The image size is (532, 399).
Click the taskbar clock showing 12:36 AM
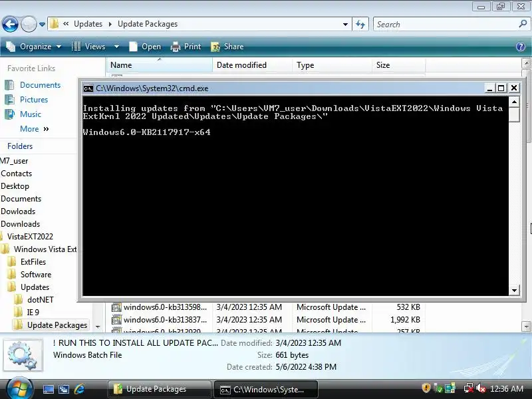[507, 389]
